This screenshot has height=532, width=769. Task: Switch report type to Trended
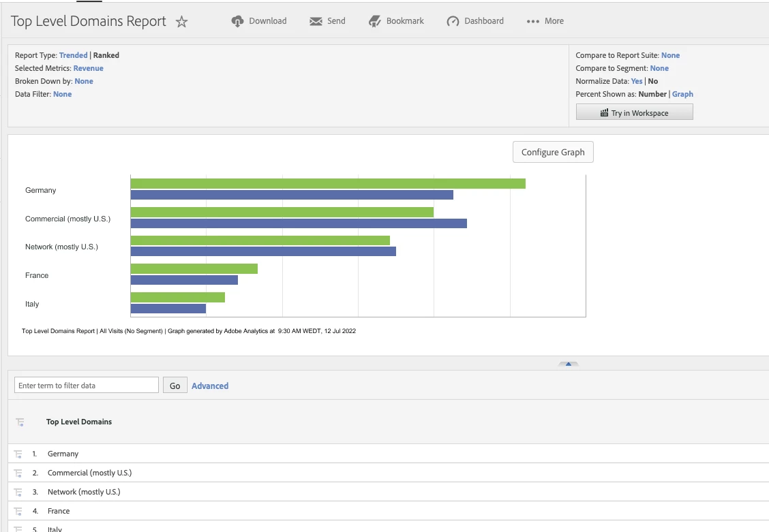[73, 55]
